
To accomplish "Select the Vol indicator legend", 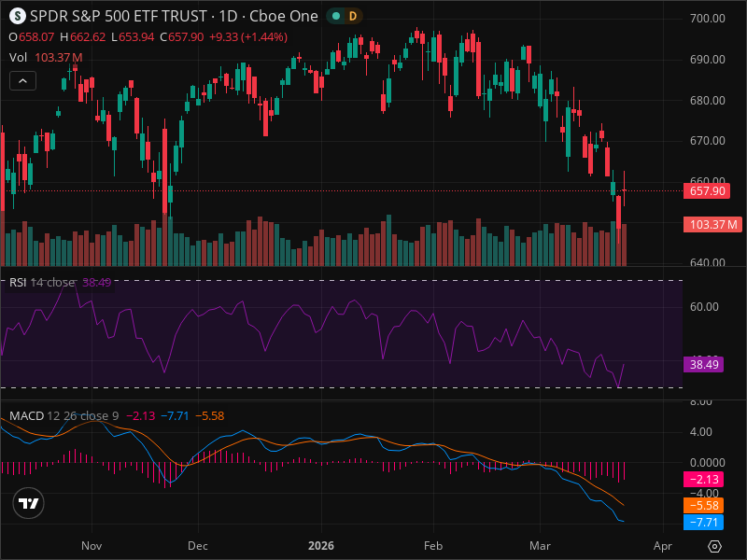I will [x=46, y=58].
